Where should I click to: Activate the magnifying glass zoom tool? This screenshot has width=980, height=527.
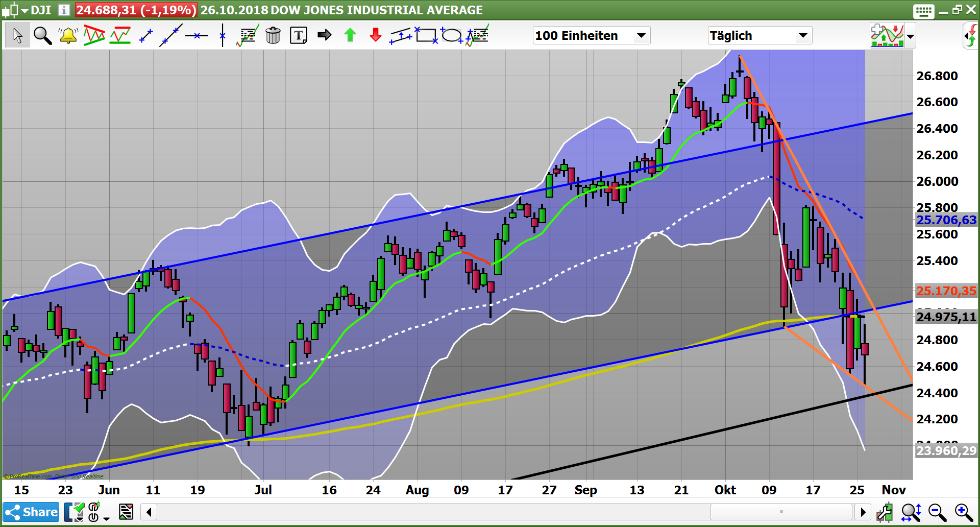point(42,35)
